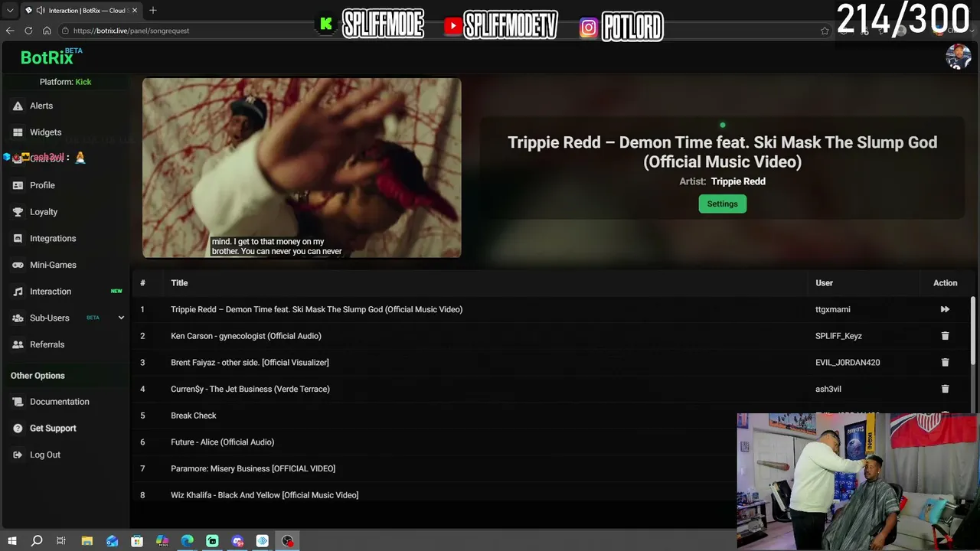Select Loyalty in the sidebar
This screenshot has height=551, width=980.
(44, 212)
